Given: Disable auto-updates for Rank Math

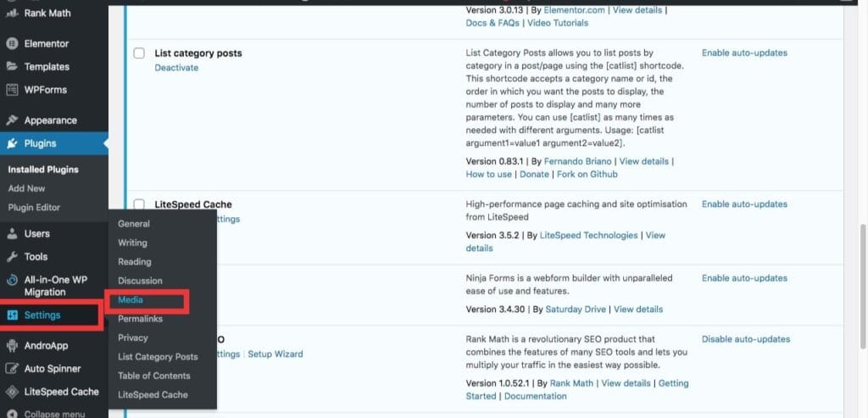Looking at the screenshot, I should coord(746,339).
